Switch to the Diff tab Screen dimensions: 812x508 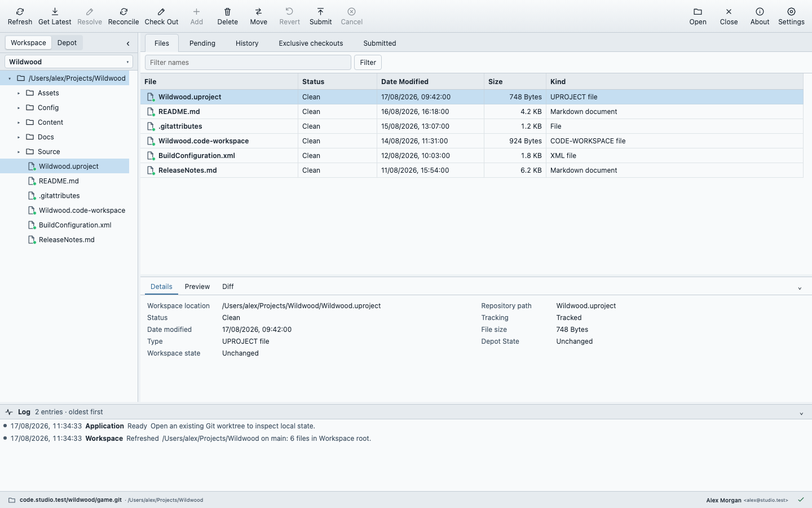(x=228, y=287)
